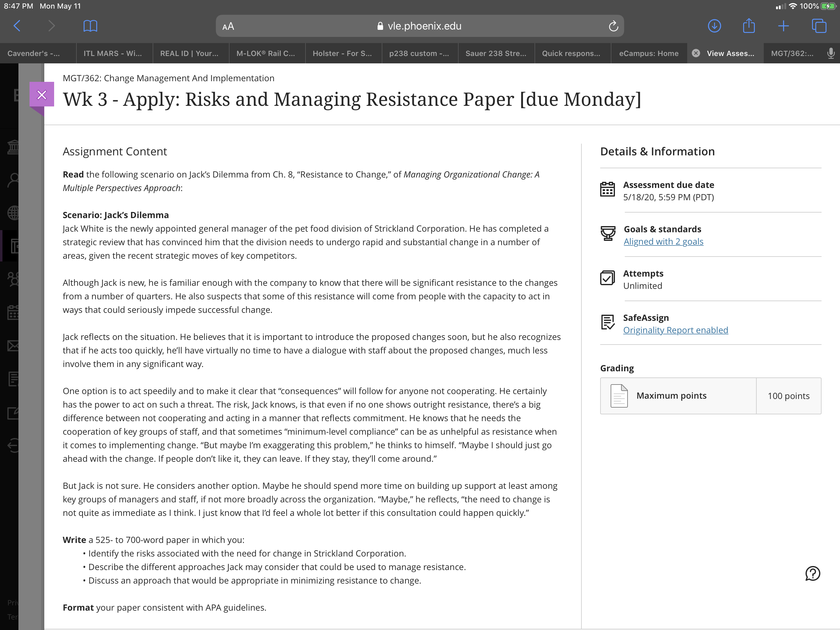The width and height of the screenshot is (840, 630).
Task: Close the purple assessment panel
Action: click(42, 95)
